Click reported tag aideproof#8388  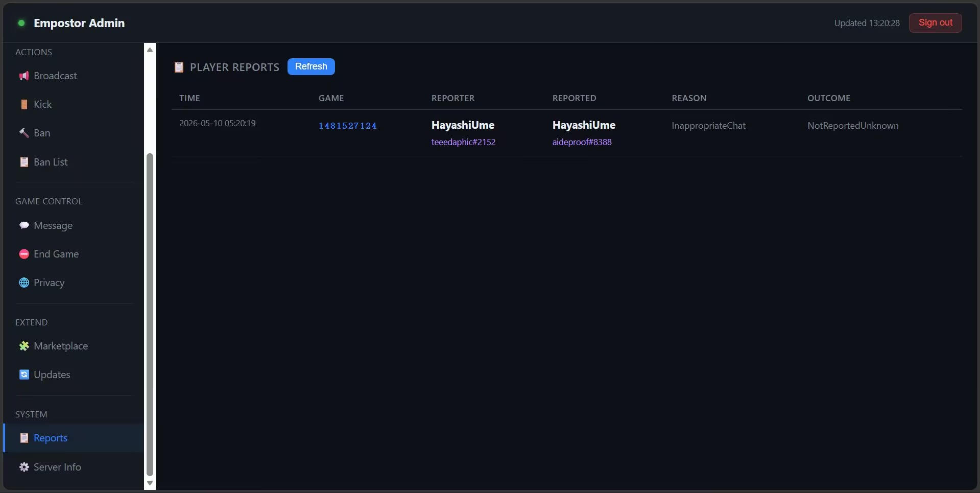click(582, 142)
